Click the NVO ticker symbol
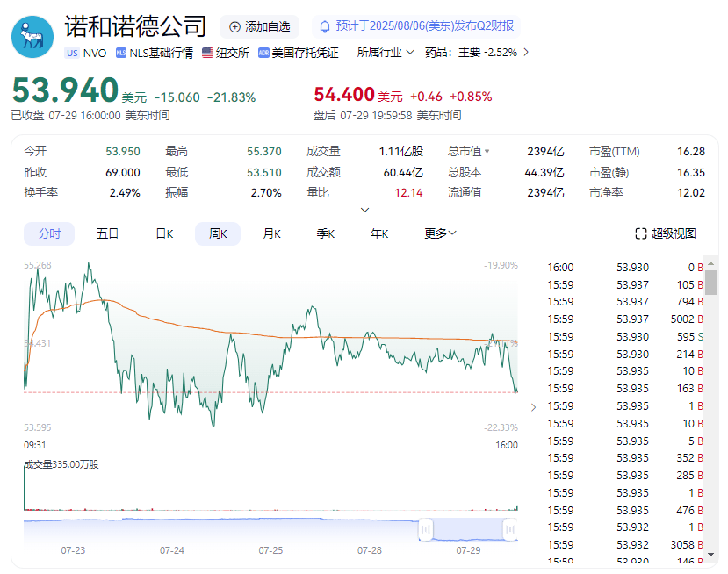Image resolution: width=728 pixels, height=574 pixels. pyautogui.click(x=95, y=53)
